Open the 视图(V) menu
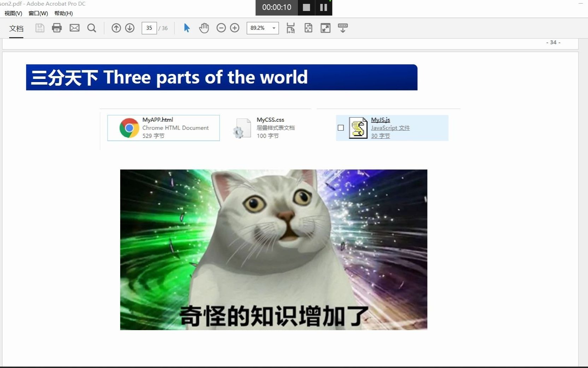This screenshot has height=368, width=588. coord(13,13)
